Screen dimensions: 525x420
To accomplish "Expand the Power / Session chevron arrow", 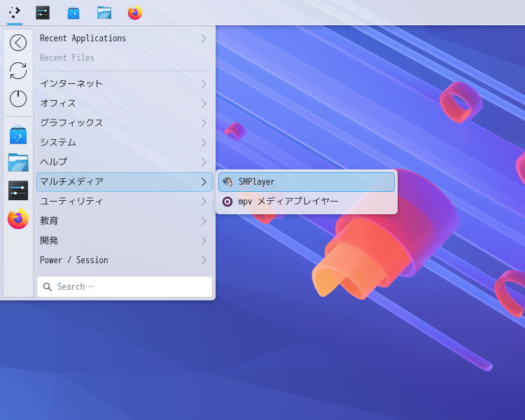I will pos(204,260).
